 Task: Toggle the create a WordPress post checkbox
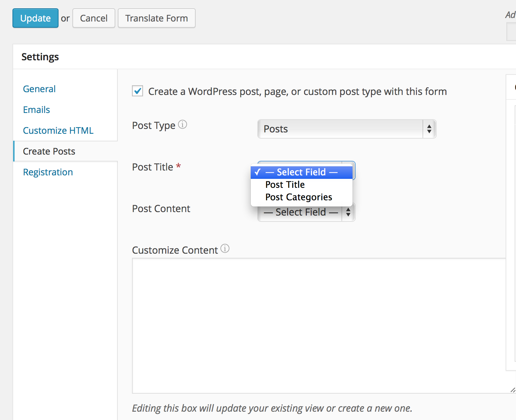137,91
